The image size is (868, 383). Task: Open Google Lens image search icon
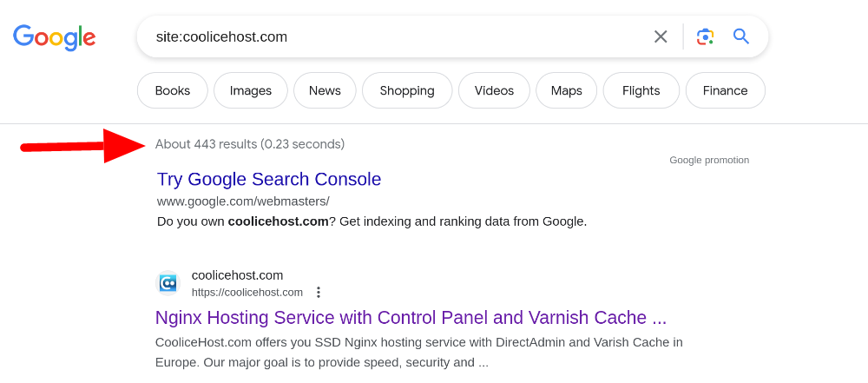click(705, 36)
